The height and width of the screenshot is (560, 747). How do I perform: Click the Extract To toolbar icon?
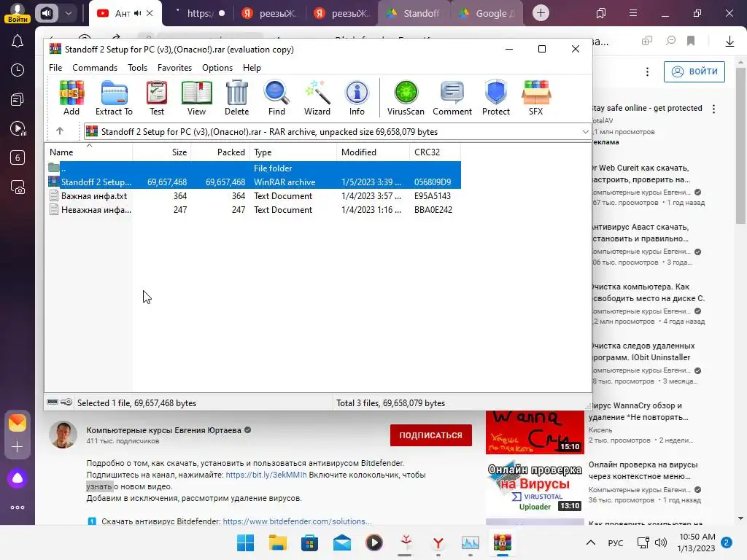click(114, 98)
